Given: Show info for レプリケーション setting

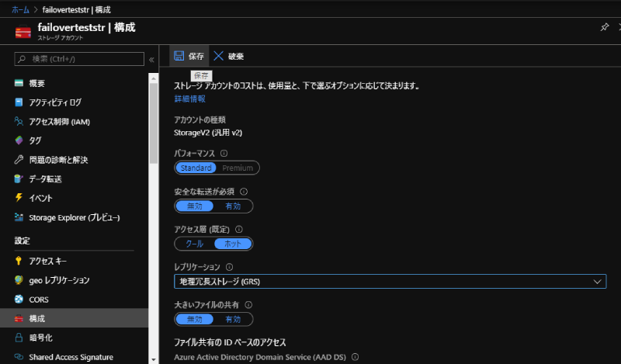Looking at the screenshot, I should tap(229, 267).
